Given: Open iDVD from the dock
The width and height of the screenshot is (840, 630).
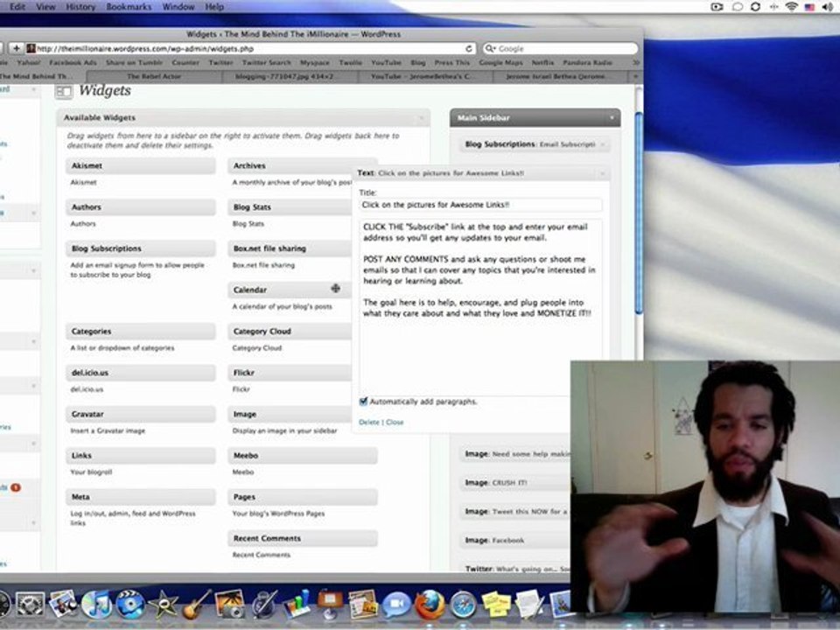Looking at the screenshot, I should coord(129,605).
